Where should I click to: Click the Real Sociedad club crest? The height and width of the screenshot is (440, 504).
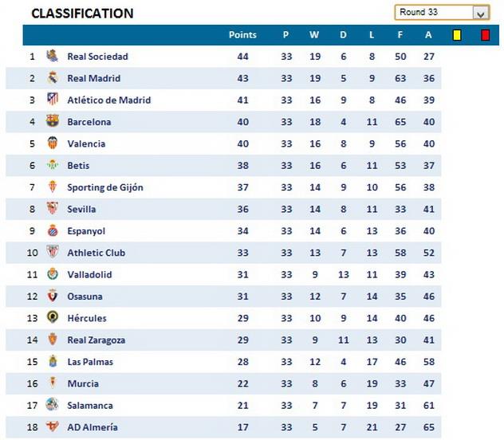click(52, 57)
